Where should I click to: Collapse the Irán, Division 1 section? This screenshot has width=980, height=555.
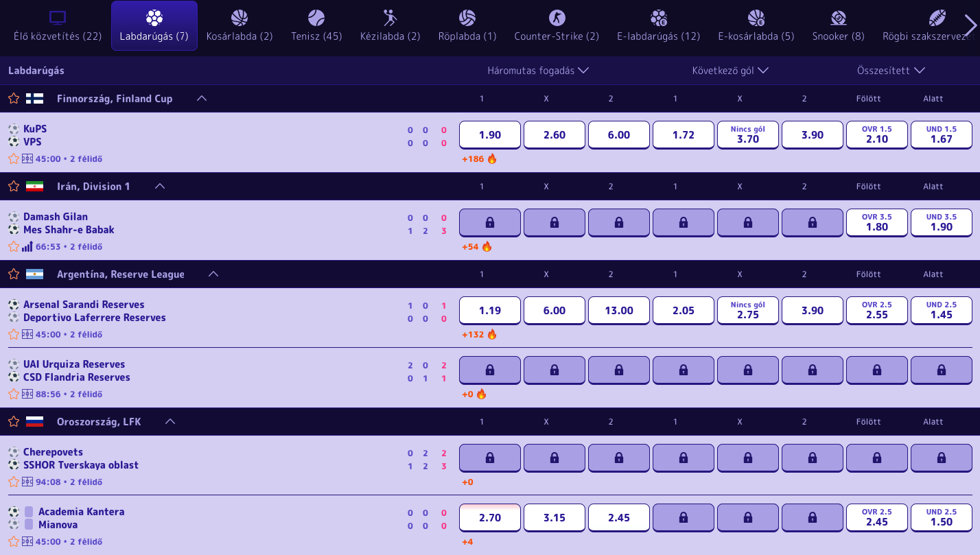(x=160, y=187)
